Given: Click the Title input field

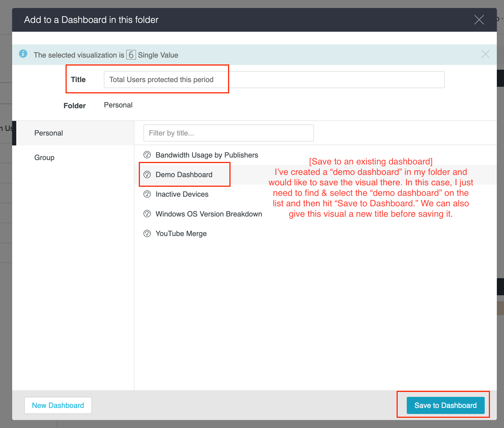Looking at the screenshot, I should pyautogui.click(x=274, y=80).
